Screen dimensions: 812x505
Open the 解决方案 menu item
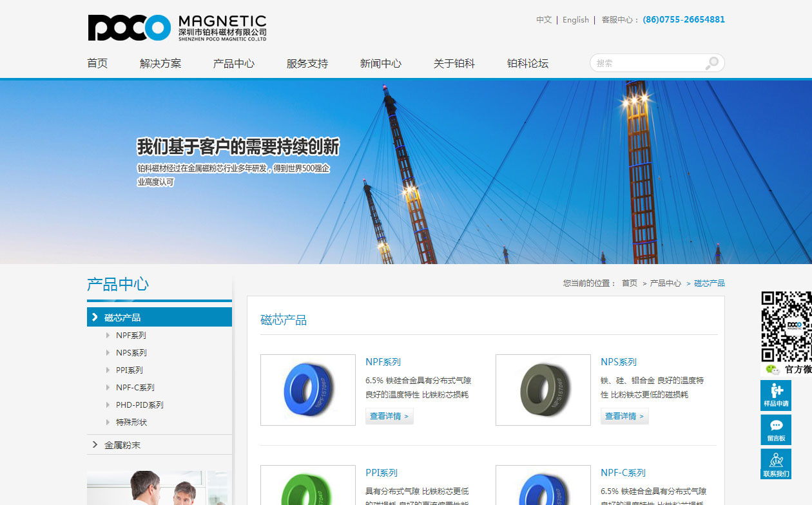(160, 63)
